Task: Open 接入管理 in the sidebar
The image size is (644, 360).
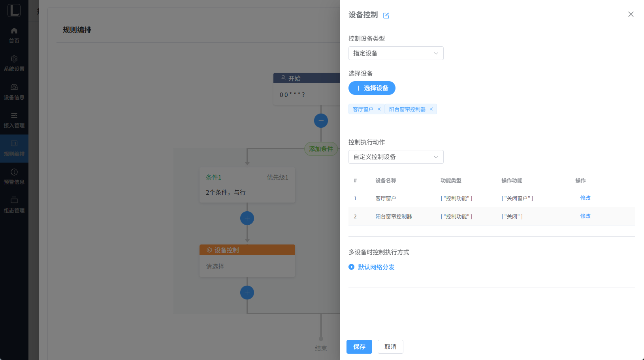Action: (x=14, y=120)
